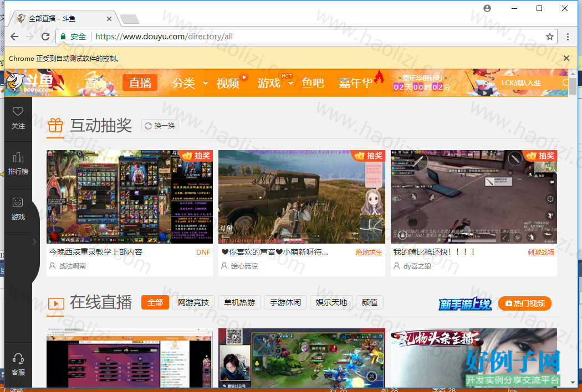Open the dark scoreboard live stream thumbnail
Image resolution: width=582 pixels, height=392 pixels.
[x=130, y=358]
